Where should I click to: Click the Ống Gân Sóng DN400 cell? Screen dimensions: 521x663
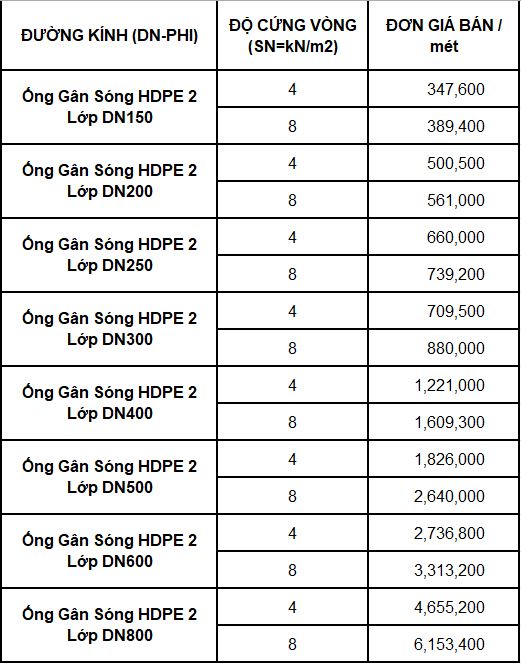109,403
